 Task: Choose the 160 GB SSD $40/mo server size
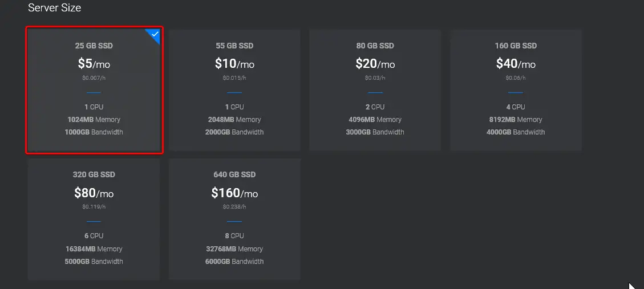point(516,90)
